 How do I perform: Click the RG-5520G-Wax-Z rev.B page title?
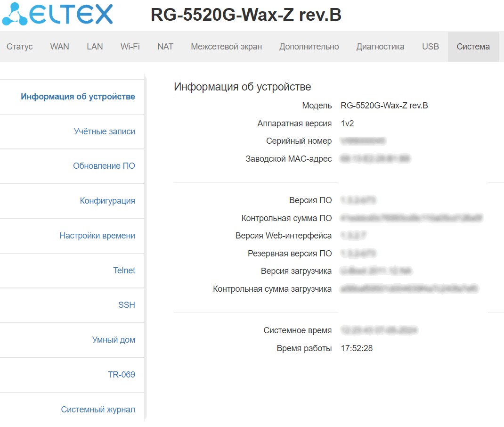point(246,15)
